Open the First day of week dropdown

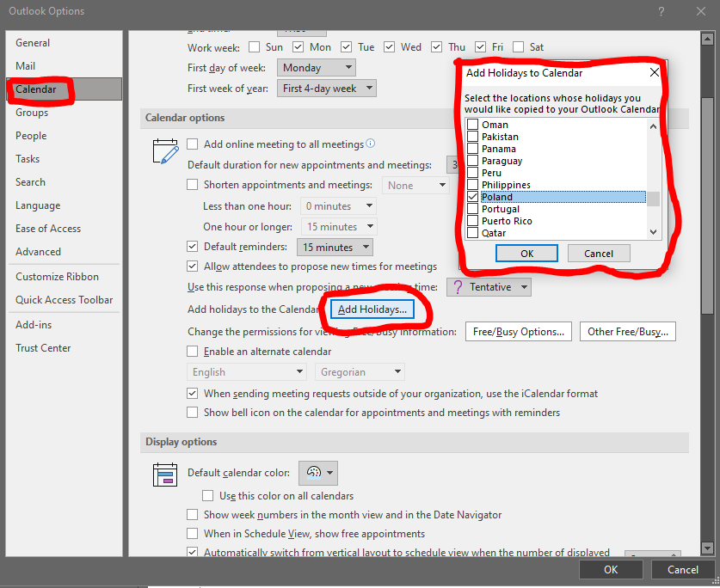click(317, 68)
